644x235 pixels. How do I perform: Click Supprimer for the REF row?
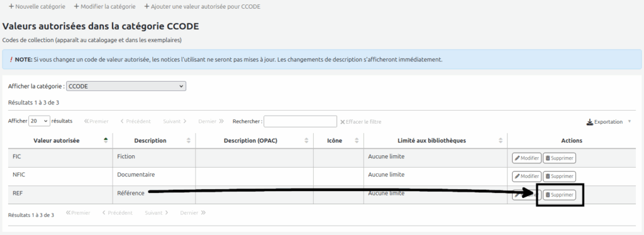pos(559,195)
